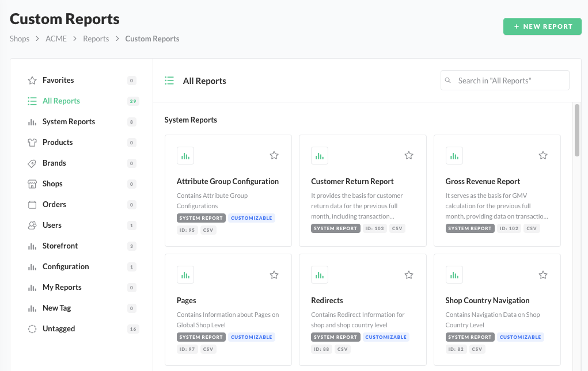Navigate to Reports breadcrumb link
The height and width of the screenshot is (371, 588).
point(96,39)
